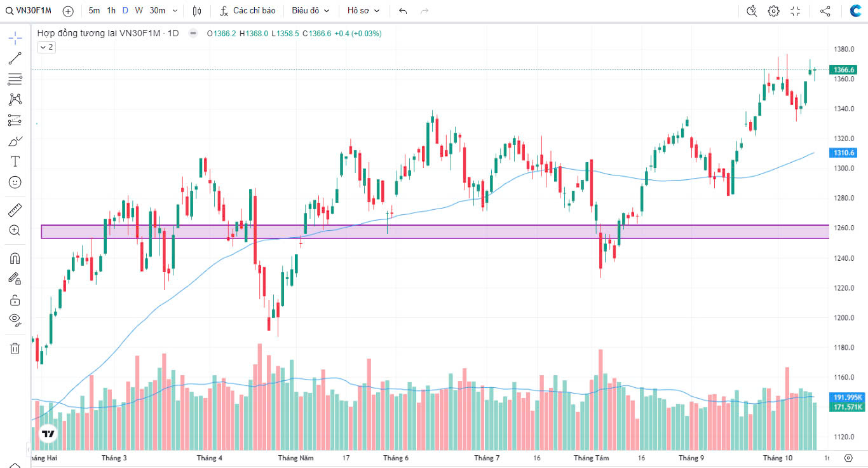Screen dimensions: 868x468
Task: Toggle lock all drawing tools
Action: (15, 299)
